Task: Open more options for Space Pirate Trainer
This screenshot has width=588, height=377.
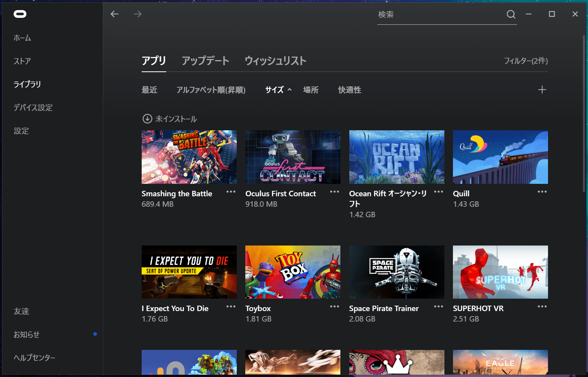Action: click(439, 306)
